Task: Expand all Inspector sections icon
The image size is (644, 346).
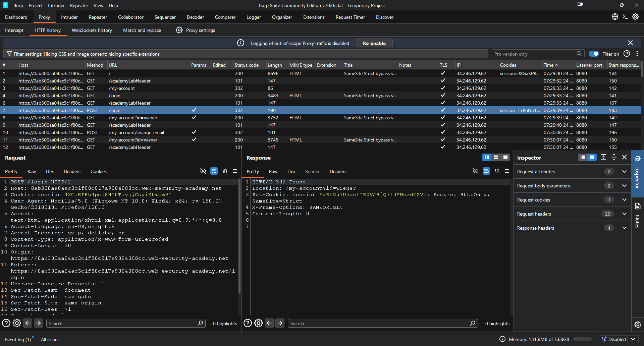Action: 604,157
